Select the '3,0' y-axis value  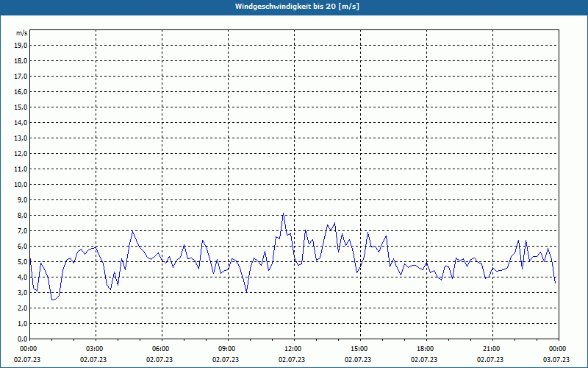pyautogui.click(x=22, y=292)
